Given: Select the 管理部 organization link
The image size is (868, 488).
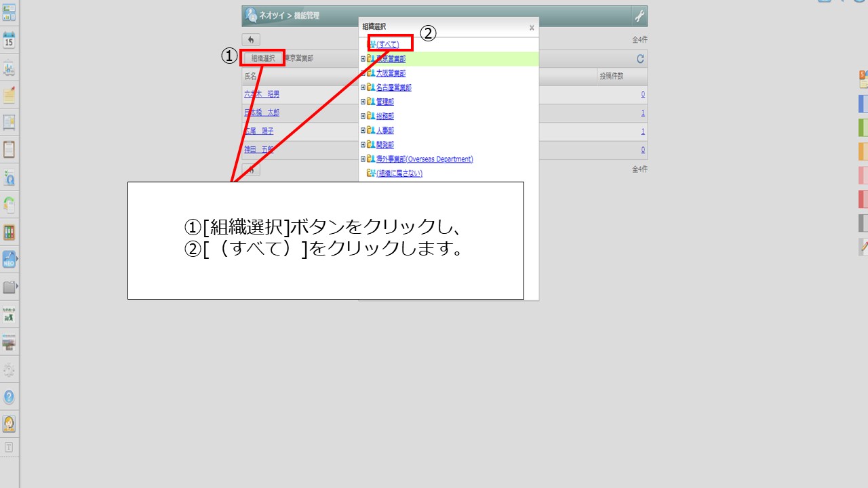Looking at the screenshot, I should 385,102.
